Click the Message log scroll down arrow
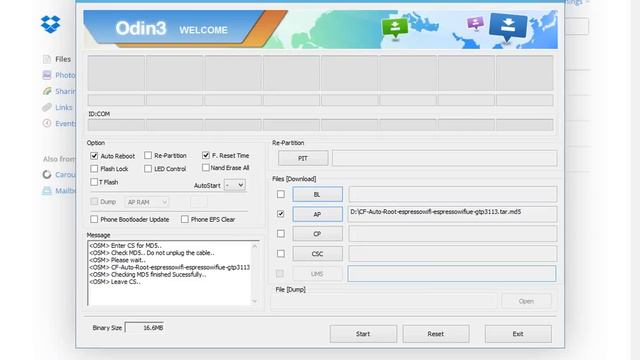 click(x=255, y=301)
